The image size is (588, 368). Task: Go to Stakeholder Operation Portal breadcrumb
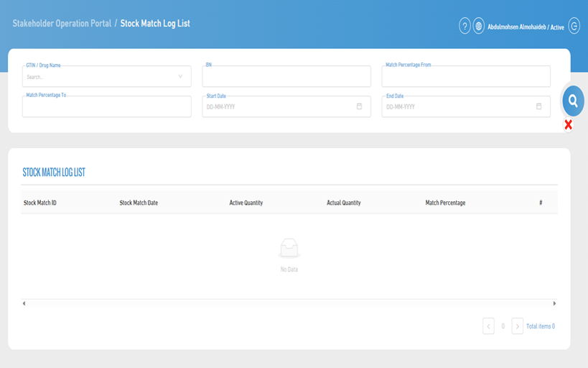62,23
